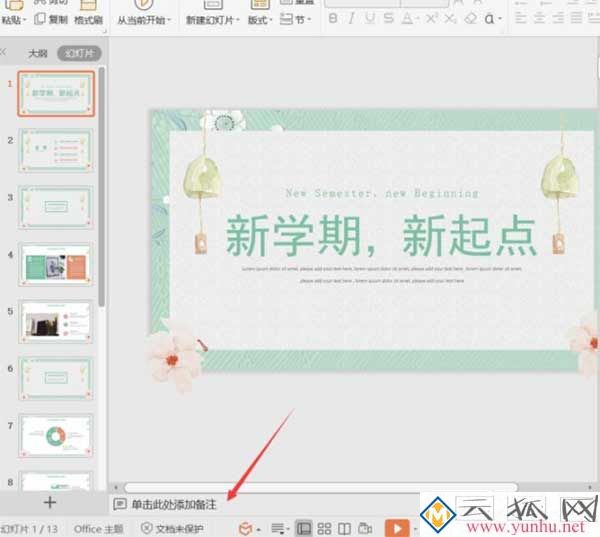
Task: Toggle Strikethrough formatting
Action: (388, 18)
